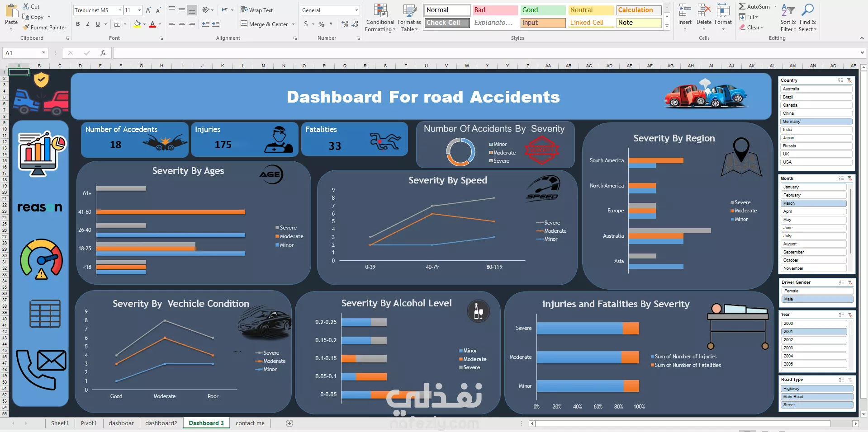This screenshot has height=432, width=868.
Task: Open the General number format dropdown
Action: 356,10
